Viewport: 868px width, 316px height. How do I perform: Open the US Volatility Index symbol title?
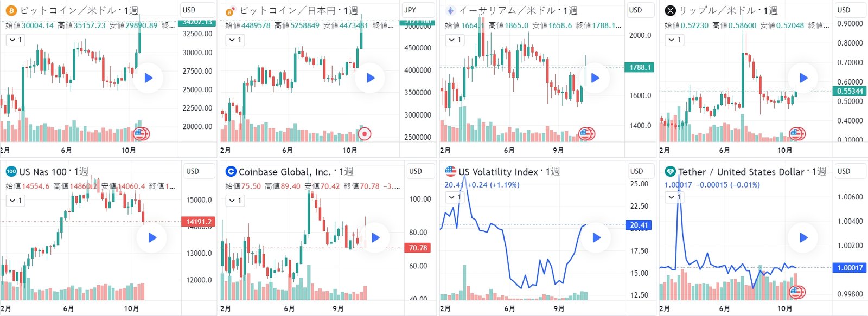(498, 172)
